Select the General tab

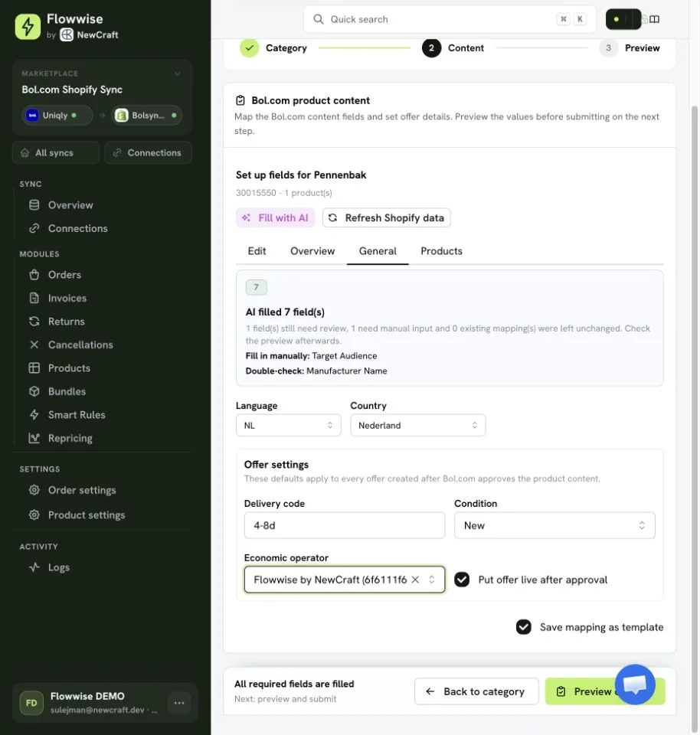[x=378, y=251]
